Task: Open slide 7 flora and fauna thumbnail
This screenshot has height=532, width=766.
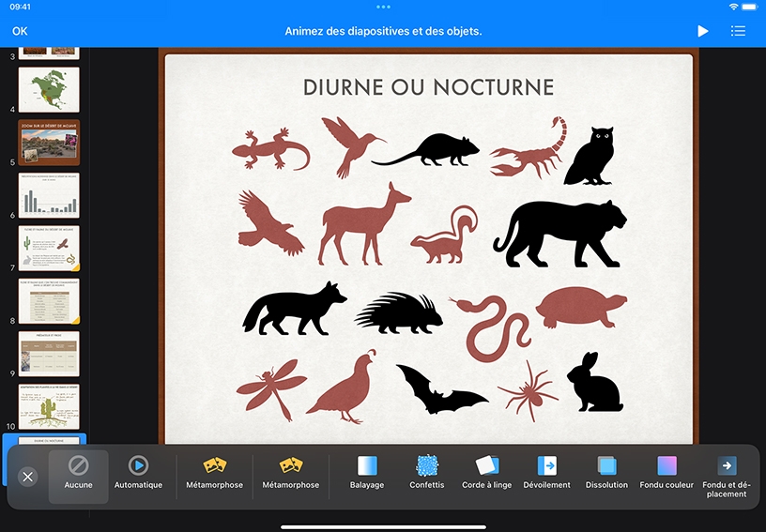Action: [x=49, y=249]
